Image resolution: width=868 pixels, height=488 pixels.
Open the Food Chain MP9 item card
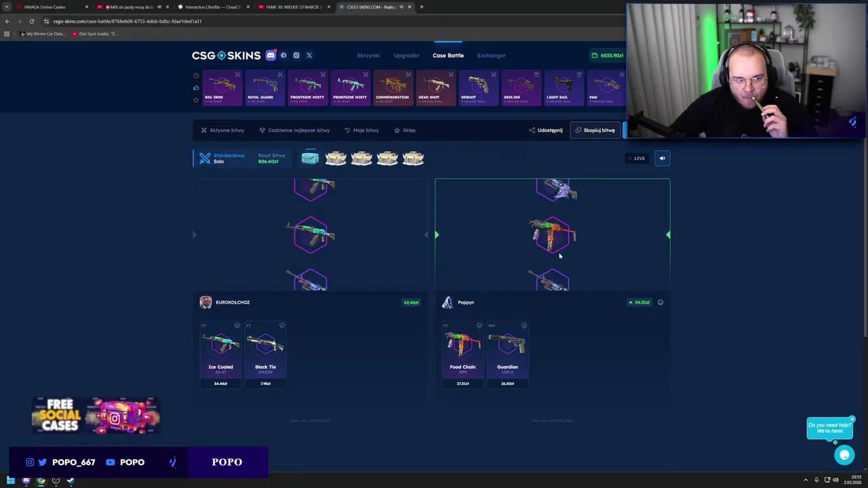[x=462, y=355]
